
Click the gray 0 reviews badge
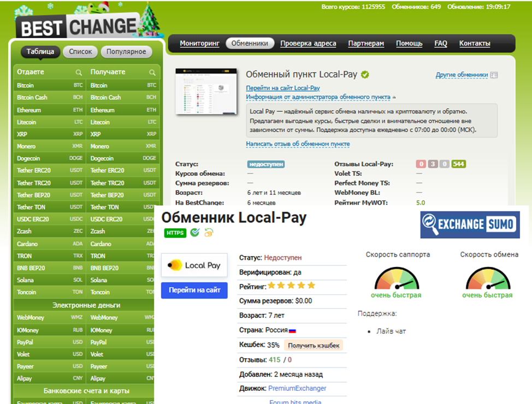(x=445, y=164)
